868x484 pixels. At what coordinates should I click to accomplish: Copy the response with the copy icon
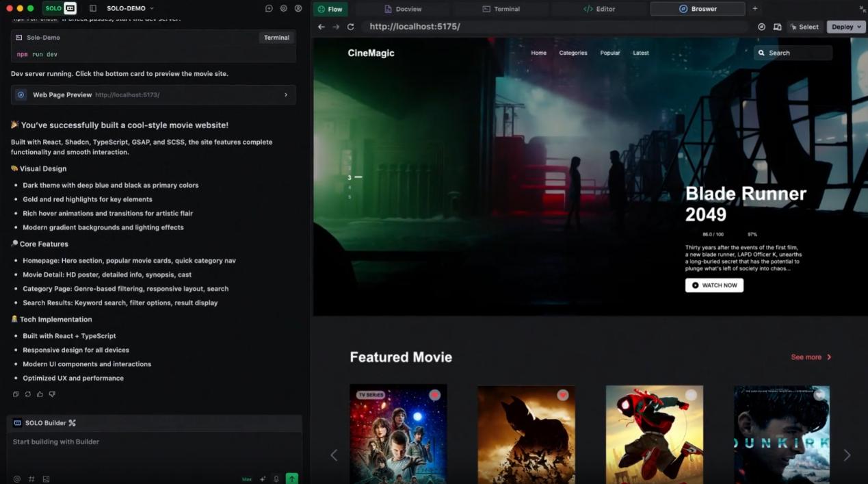[16, 394]
